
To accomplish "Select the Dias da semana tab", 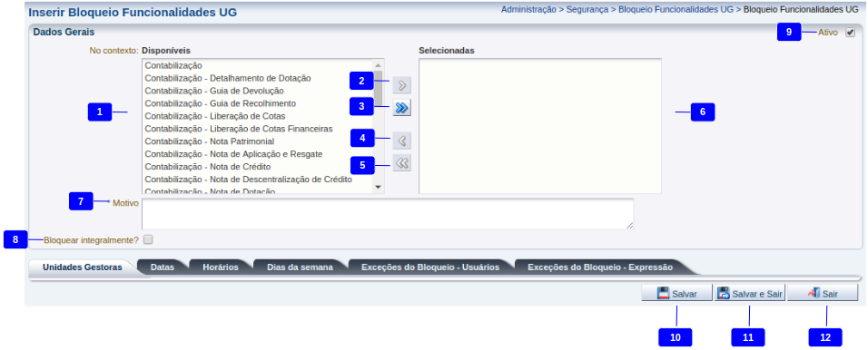I will (x=300, y=267).
